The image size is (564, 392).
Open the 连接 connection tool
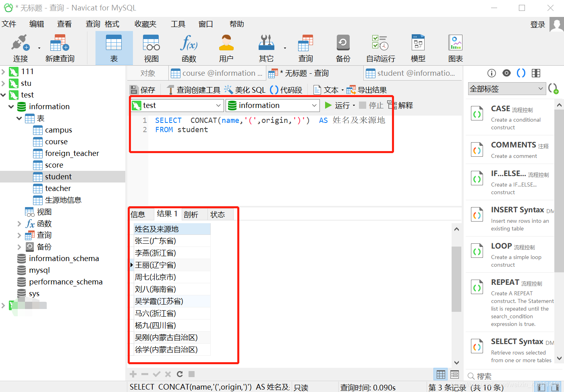click(20, 48)
